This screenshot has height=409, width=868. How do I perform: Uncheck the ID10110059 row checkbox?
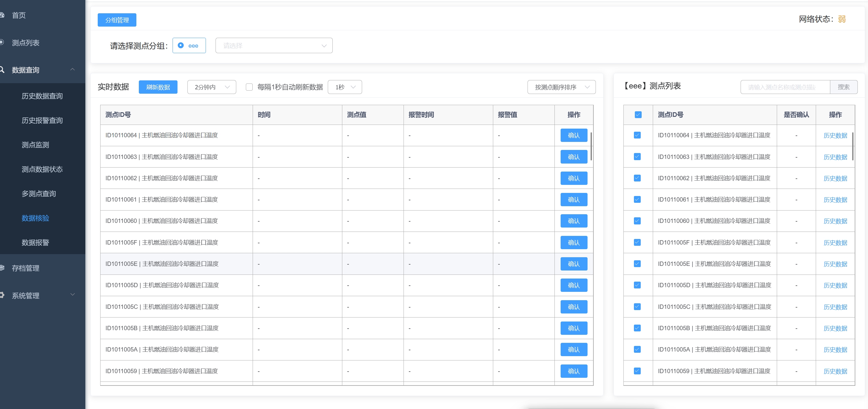[637, 371]
